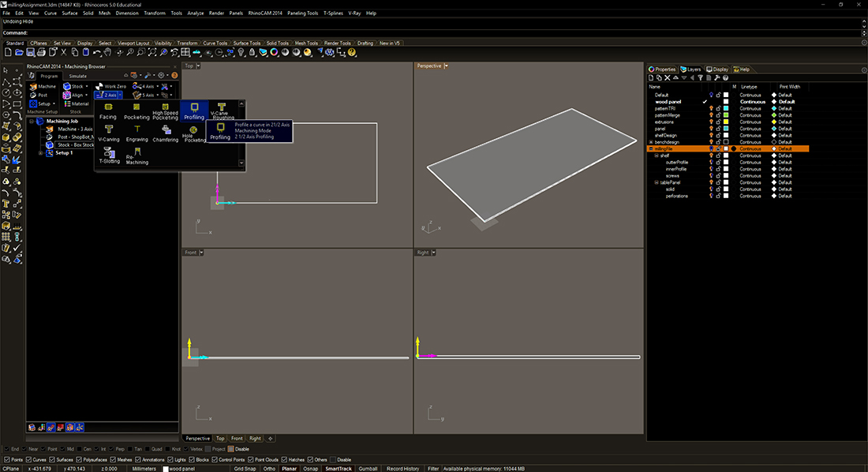Screen dimensions: 868x472
Task: Click the Open file toolbar icon
Action: [19, 53]
